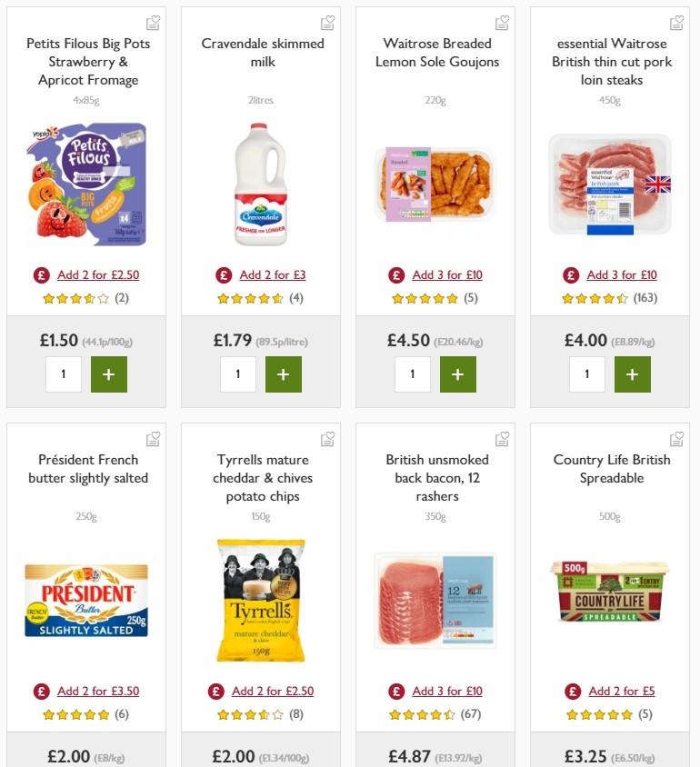This screenshot has height=767, width=700.
Task: Click the favourites icon on Cravendale skimmed milk
Action: click(x=328, y=21)
